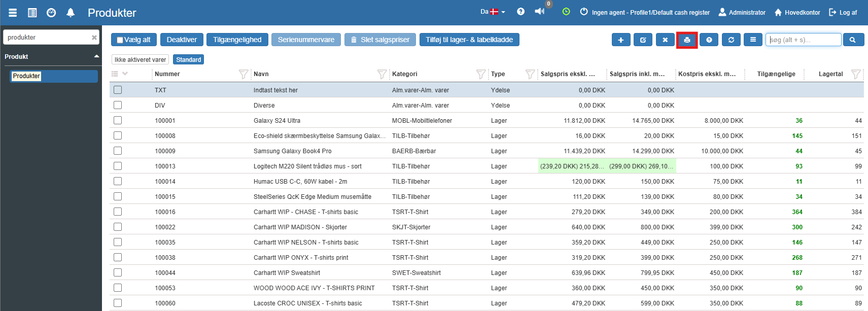The width and height of the screenshot is (868, 311).
Task: Click the magnifier search button
Action: point(853,40)
